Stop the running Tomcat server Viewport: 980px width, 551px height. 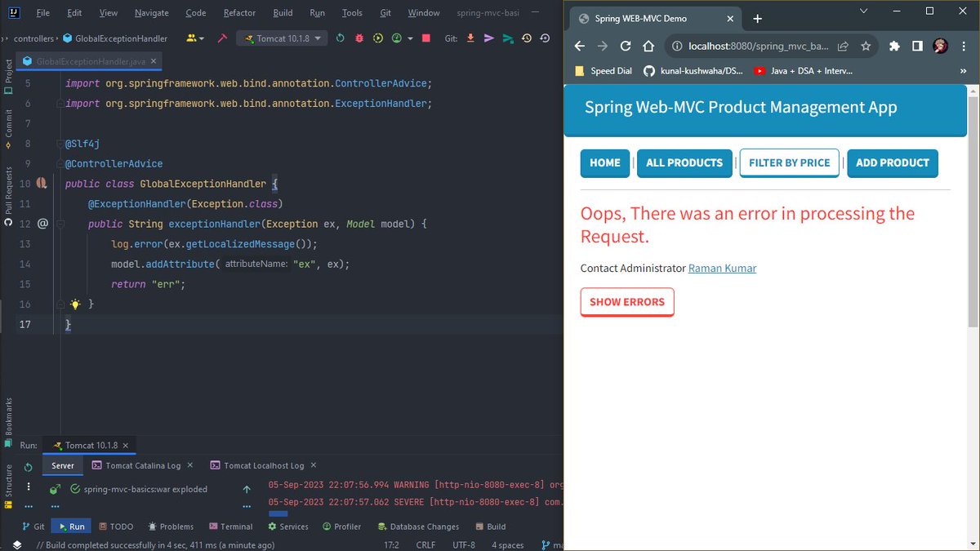tap(427, 38)
